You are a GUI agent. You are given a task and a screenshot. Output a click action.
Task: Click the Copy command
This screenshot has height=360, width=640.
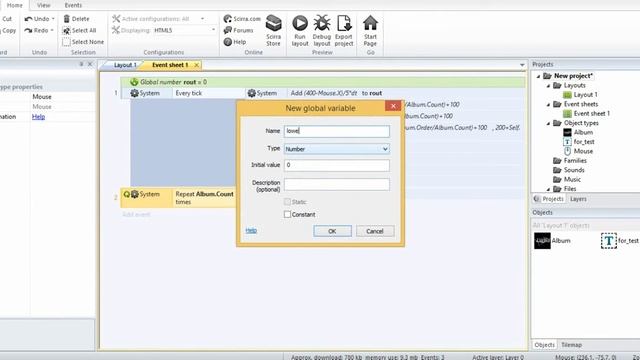point(8,30)
